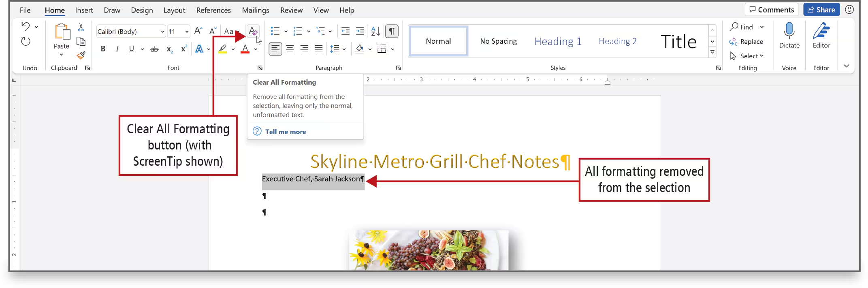This screenshot has height=288, width=868.
Task: Expand the font size dropdown
Action: [x=187, y=32]
